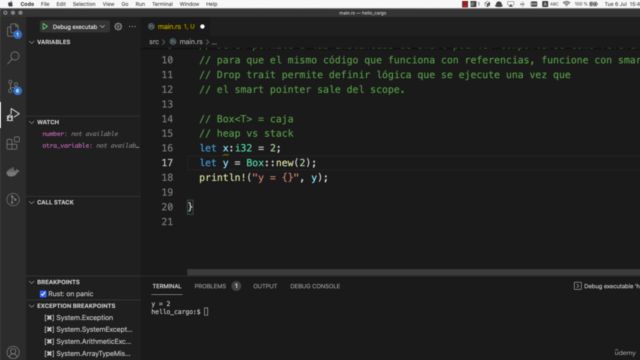Open the Terminal menu in menu bar
This screenshot has width=640, height=360.
point(162,4)
